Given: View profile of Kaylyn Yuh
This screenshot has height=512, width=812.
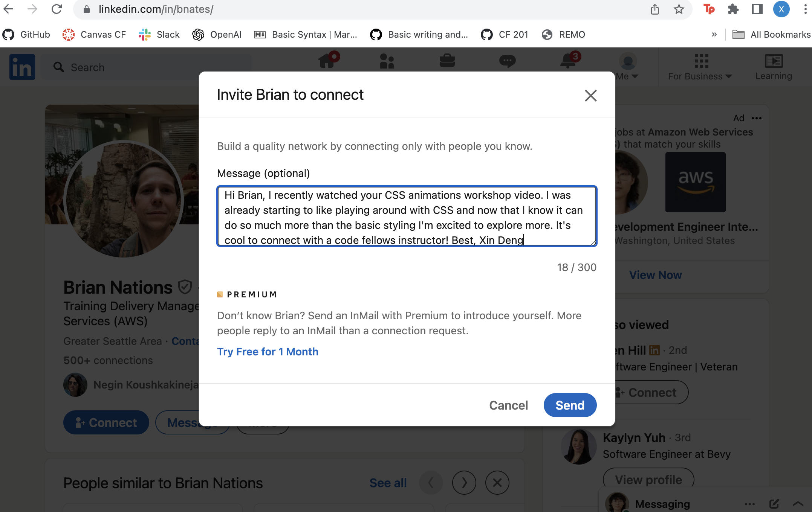Looking at the screenshot, I should 648,480.
